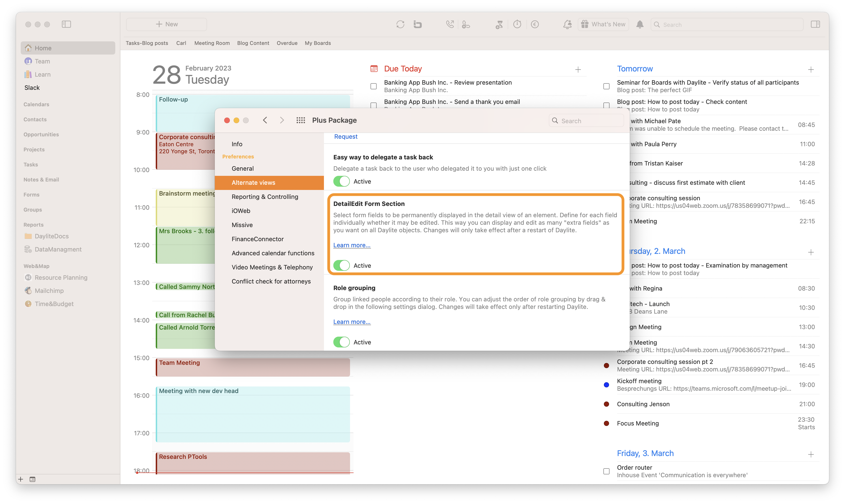
Task: Select General preferences item
Action: coord(269,169)
